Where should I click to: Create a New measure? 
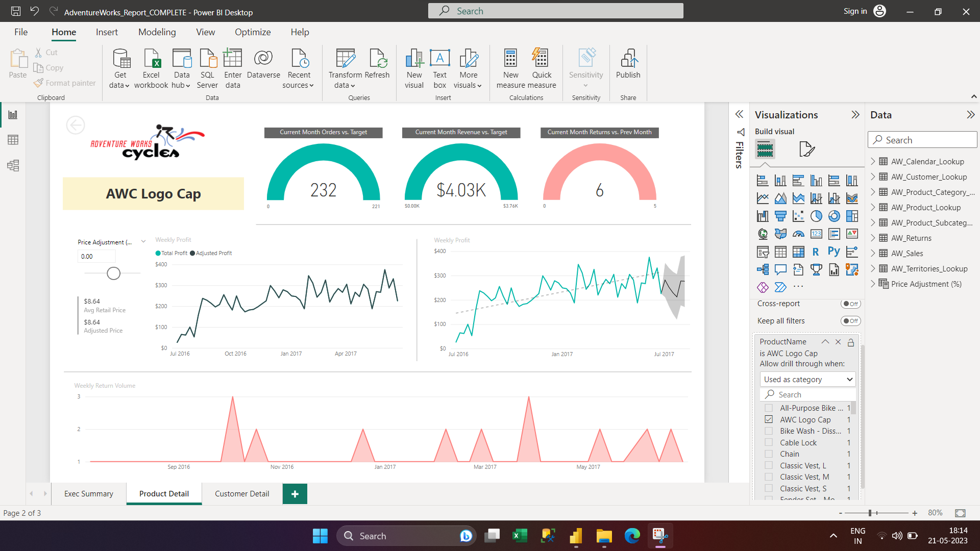510,68
